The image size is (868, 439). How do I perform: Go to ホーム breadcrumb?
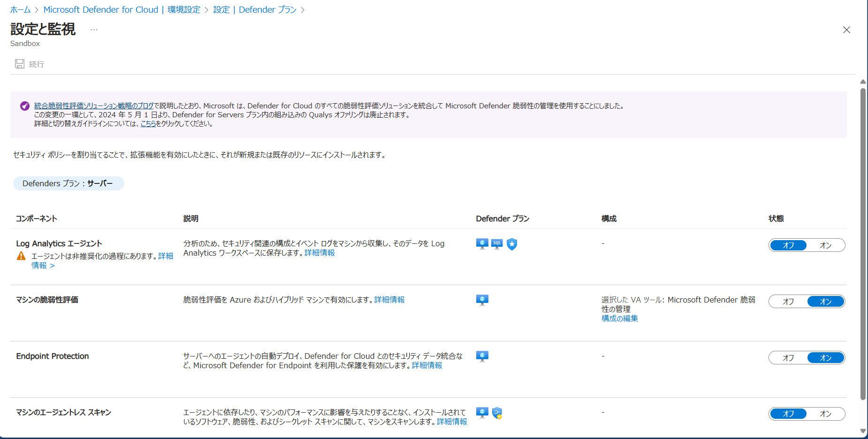click(20, 10)
